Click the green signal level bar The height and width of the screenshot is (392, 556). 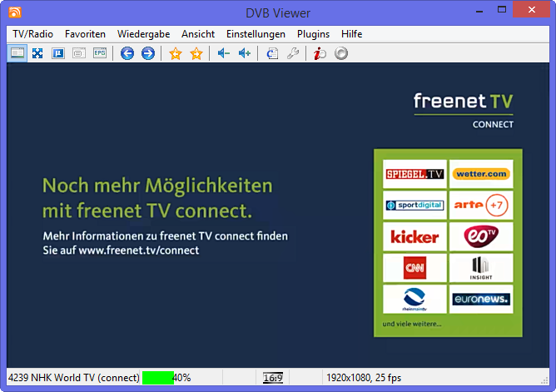tap(158, 378)
